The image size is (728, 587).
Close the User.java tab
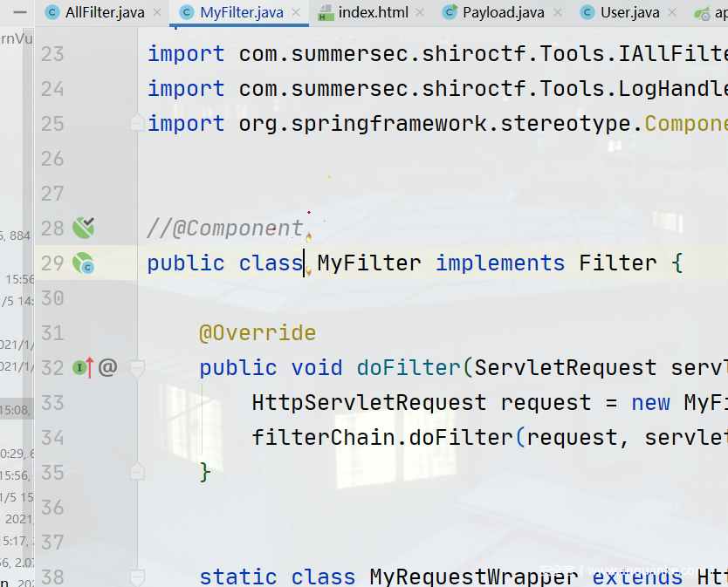pyautogui.click(x=672, y=12)
